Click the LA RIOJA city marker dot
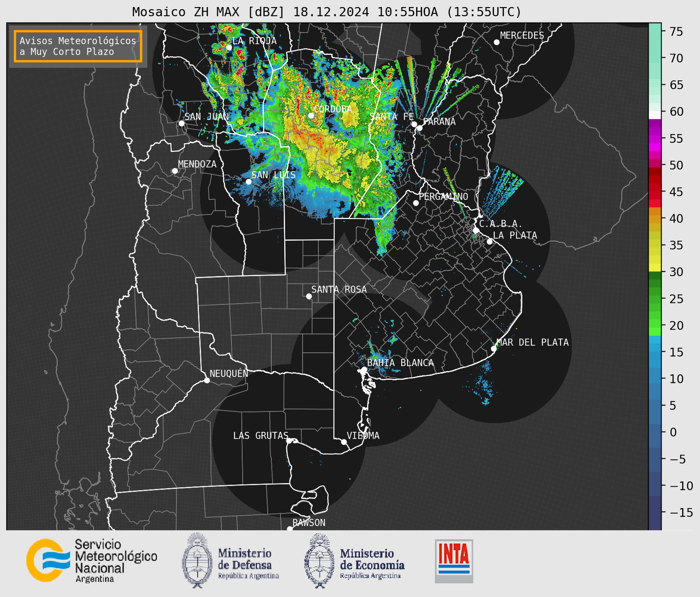Viewport: 700px width, 597px height. tap(229, 47)
